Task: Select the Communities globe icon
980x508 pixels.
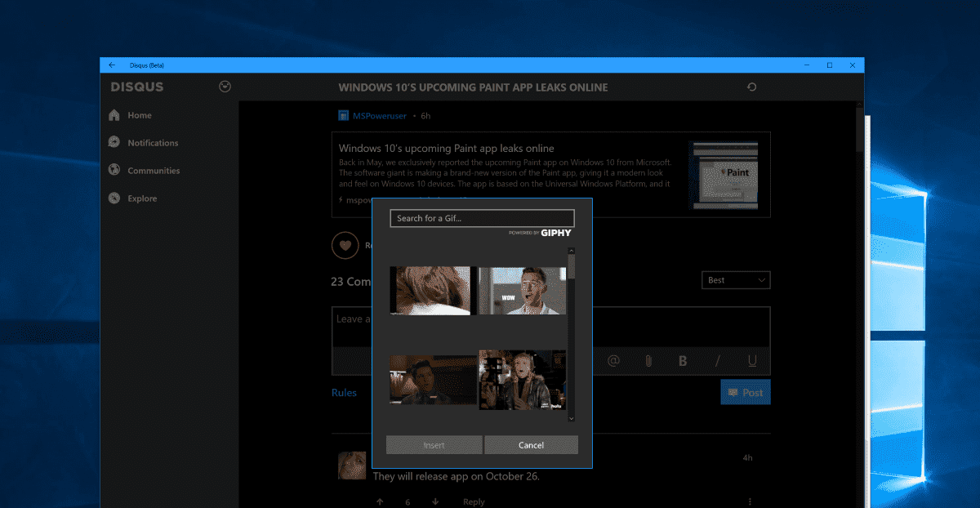Action: pyautogui.click(x=114, y=170)
